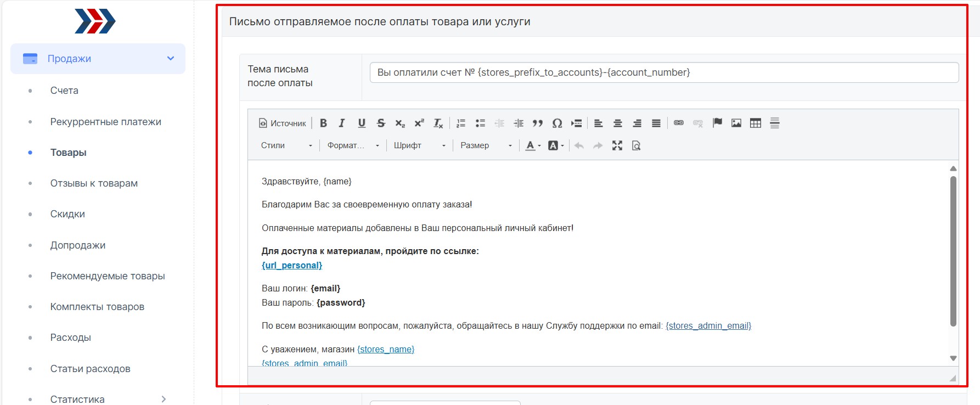Click the Продажи card icon
The image size is (980, 405).
pos(30,58)
